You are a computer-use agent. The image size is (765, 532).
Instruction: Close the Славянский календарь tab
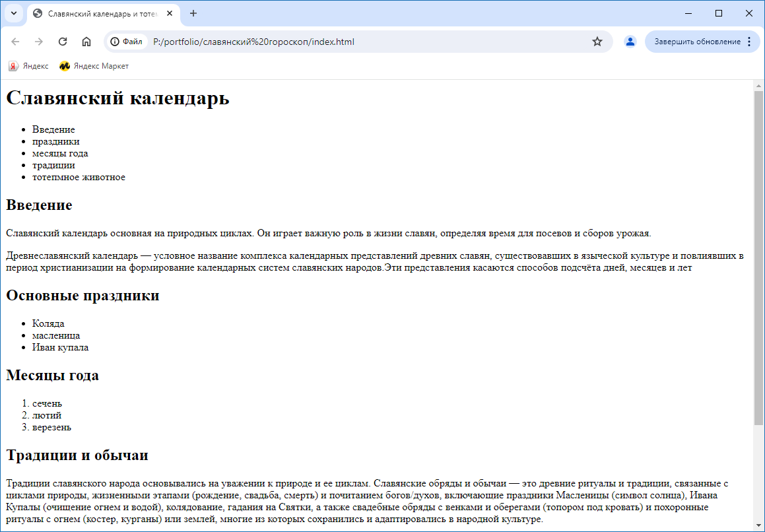(170, 13)
